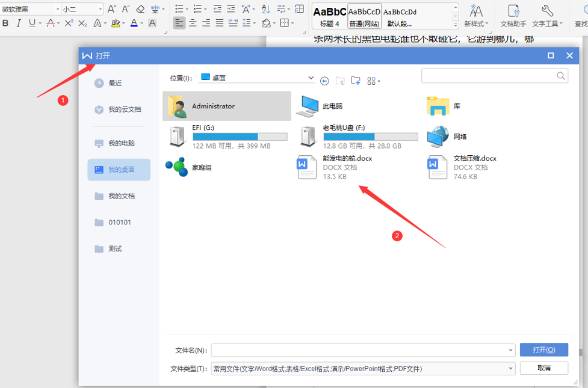Decrease paragraph indent
The width and height of the screenshot is (588, 388).
(217, 9)
